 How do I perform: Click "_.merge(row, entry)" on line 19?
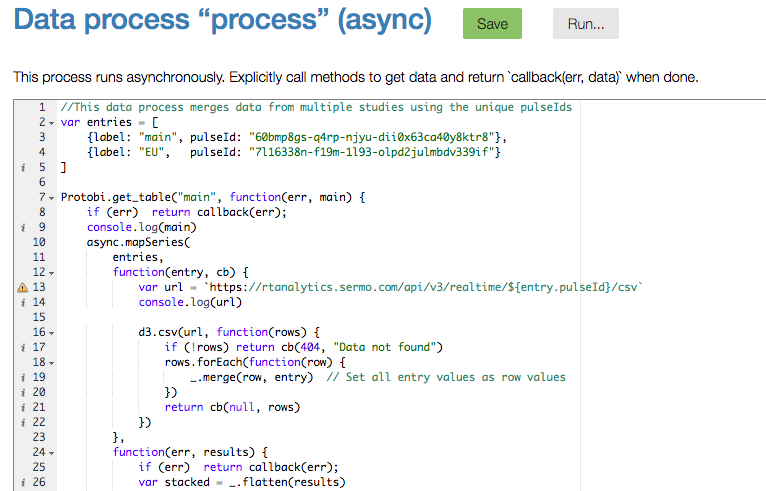point(252,377)
